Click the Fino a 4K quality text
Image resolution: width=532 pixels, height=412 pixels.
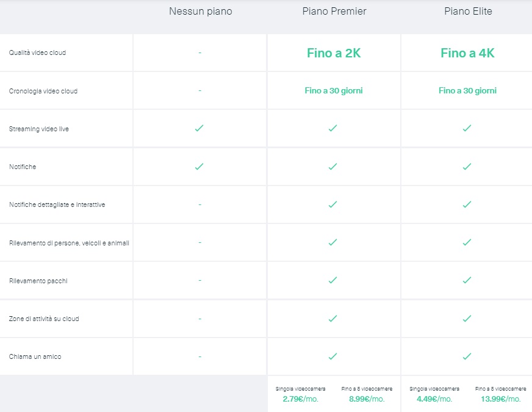pyautogui.click(x=467, y=53)
